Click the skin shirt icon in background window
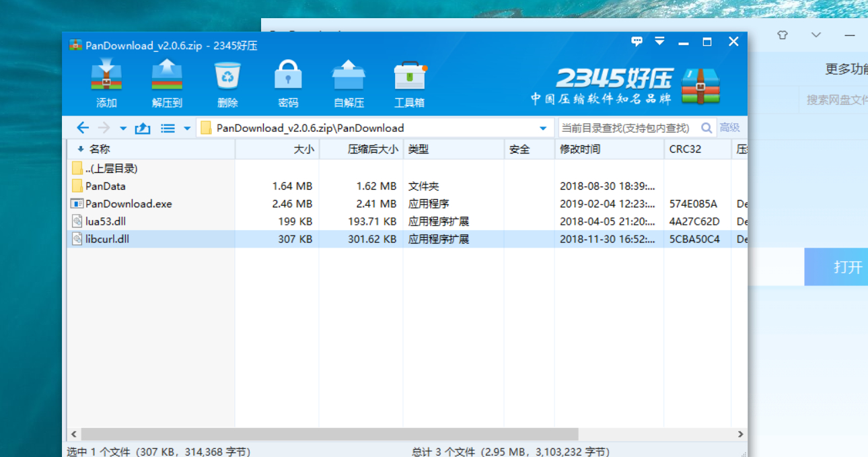868x457 pixels. (x=782, y=35)
